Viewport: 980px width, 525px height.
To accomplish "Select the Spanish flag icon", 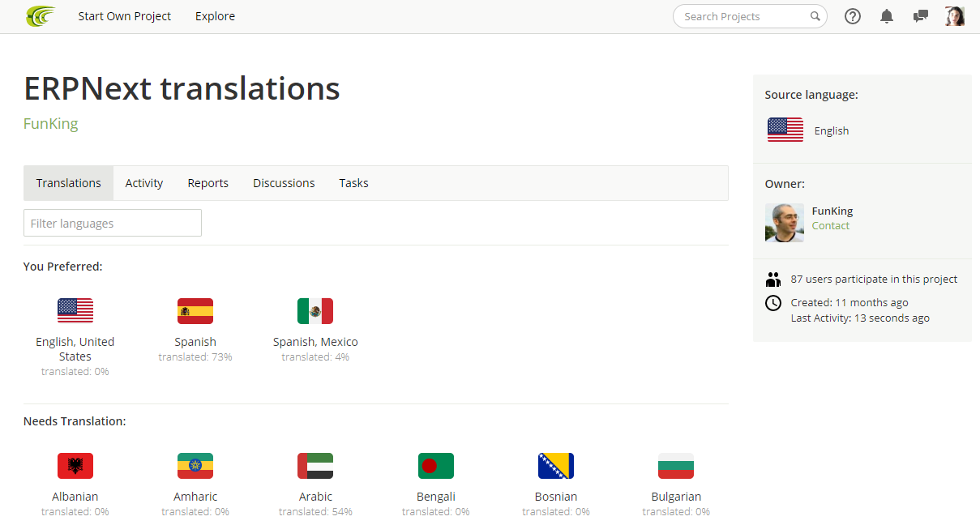I will click(195, 311).
